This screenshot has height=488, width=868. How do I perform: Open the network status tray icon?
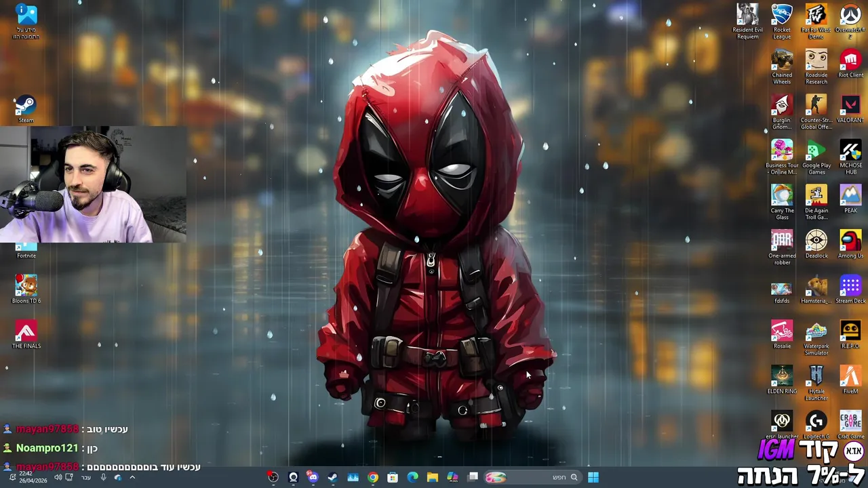click(68, 477)
